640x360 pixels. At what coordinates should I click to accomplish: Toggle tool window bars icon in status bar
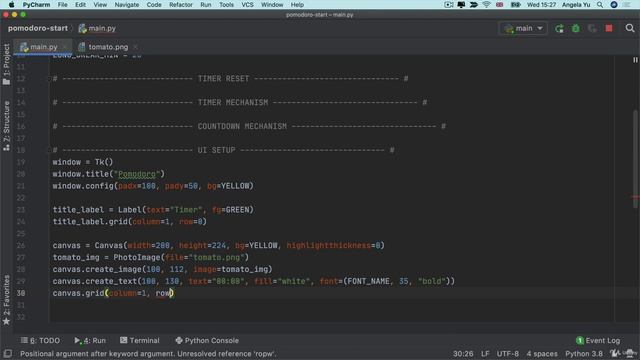[x=7, y=353]
